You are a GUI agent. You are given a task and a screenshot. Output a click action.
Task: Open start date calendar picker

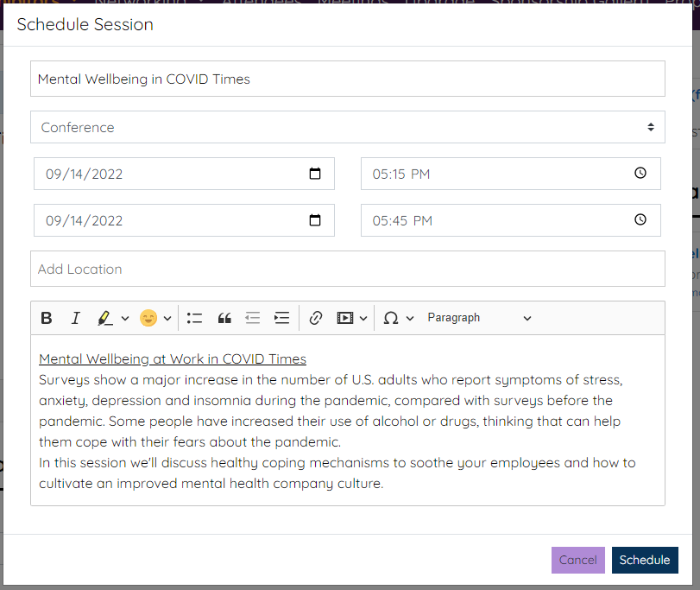coord(315,174)
